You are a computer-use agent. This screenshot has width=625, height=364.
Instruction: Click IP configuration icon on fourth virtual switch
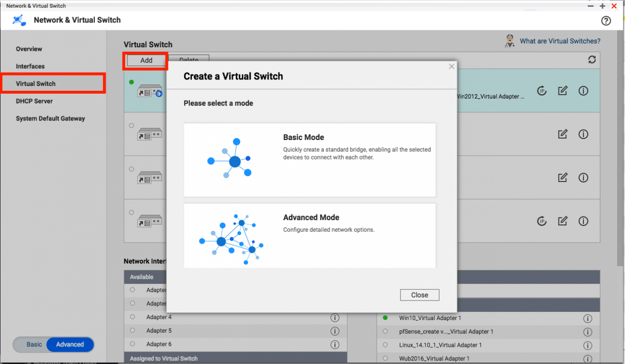click(542, 221)
